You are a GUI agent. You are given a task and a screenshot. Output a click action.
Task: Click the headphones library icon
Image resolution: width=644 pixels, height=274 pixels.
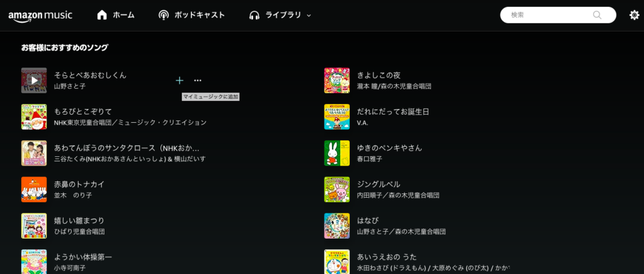254,16
